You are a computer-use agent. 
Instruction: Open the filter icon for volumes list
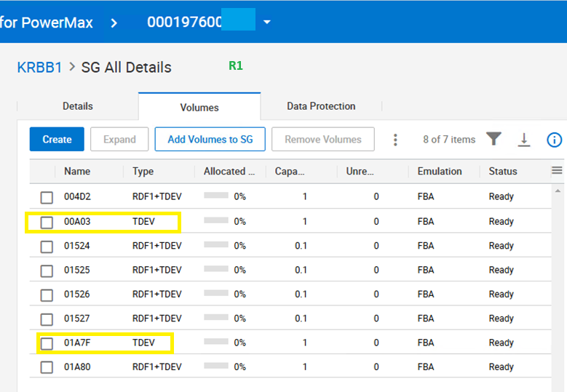494,139
